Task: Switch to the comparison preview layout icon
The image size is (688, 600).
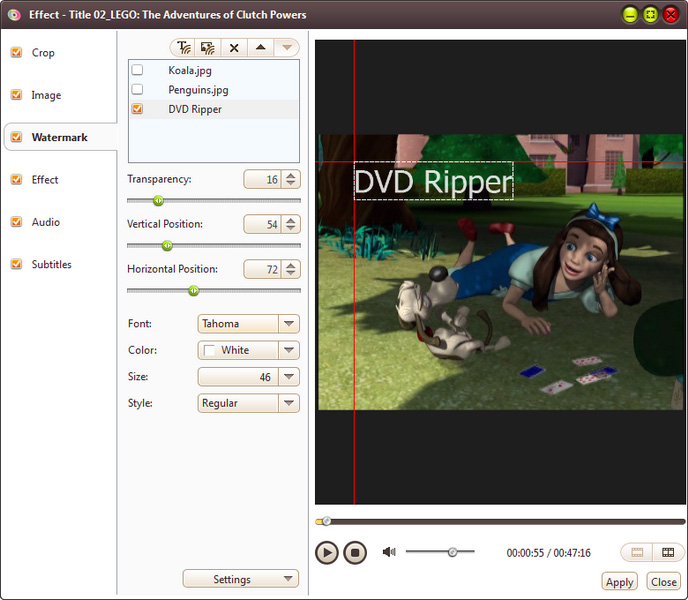Action: click(x=668, y=552)
